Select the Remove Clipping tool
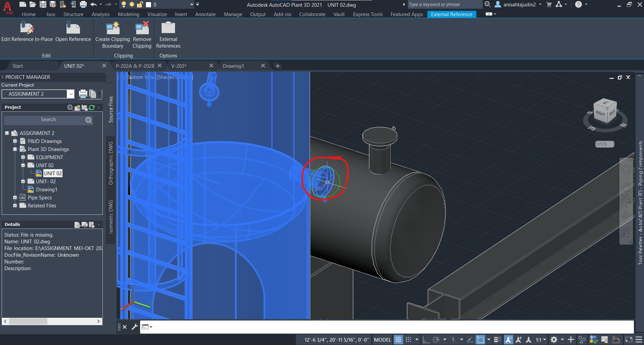 coord(142,35)
